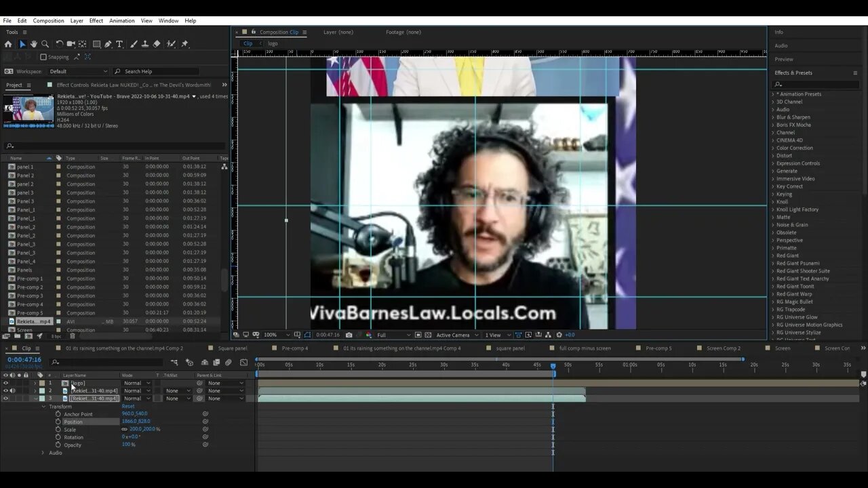Hide the [logo] layer eye toggle
This screenshot has width=868, height=488.
[5, 383]
